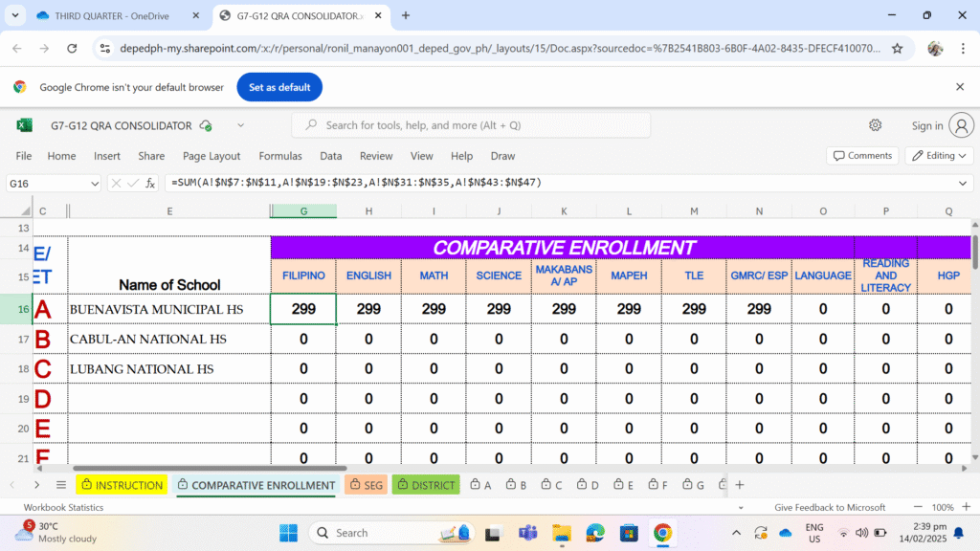Open the Excel settings gear
The width and height of the screenshot is (980, 551).
click(875, 125)
